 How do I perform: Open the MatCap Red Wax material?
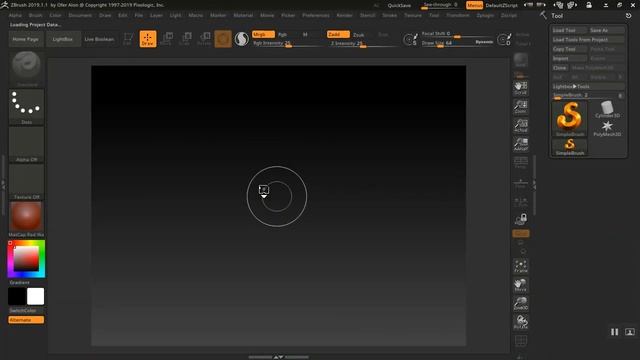pyautogui.click(x=27, y=219)
